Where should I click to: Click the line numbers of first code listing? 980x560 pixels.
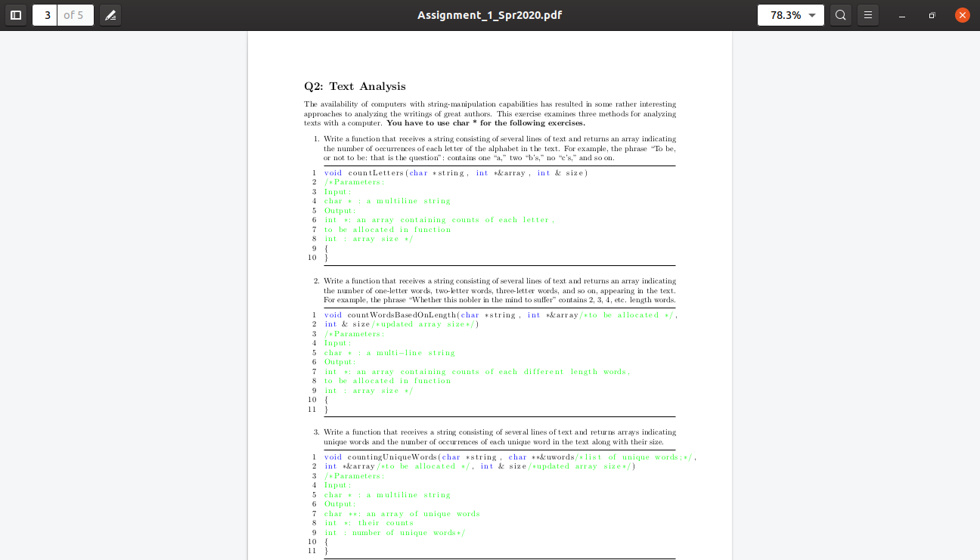click(312, 215)
